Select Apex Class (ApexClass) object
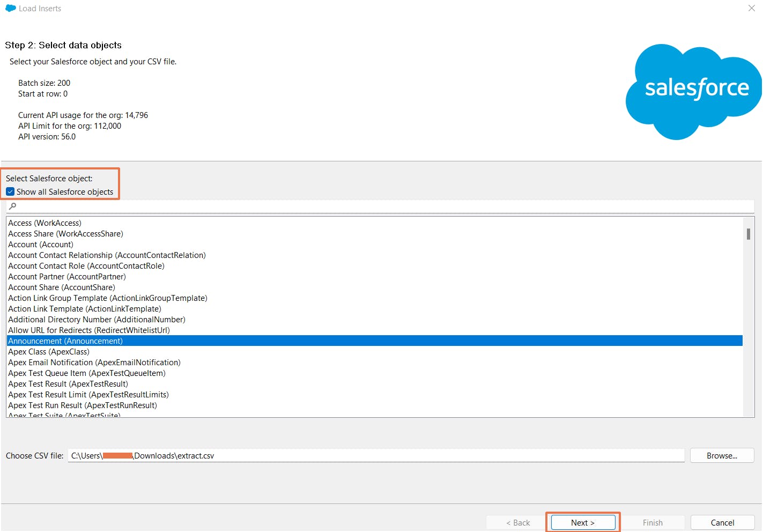The height and width of the screenshot is (532, 763). pyautogui.click(x=374, y=351)
